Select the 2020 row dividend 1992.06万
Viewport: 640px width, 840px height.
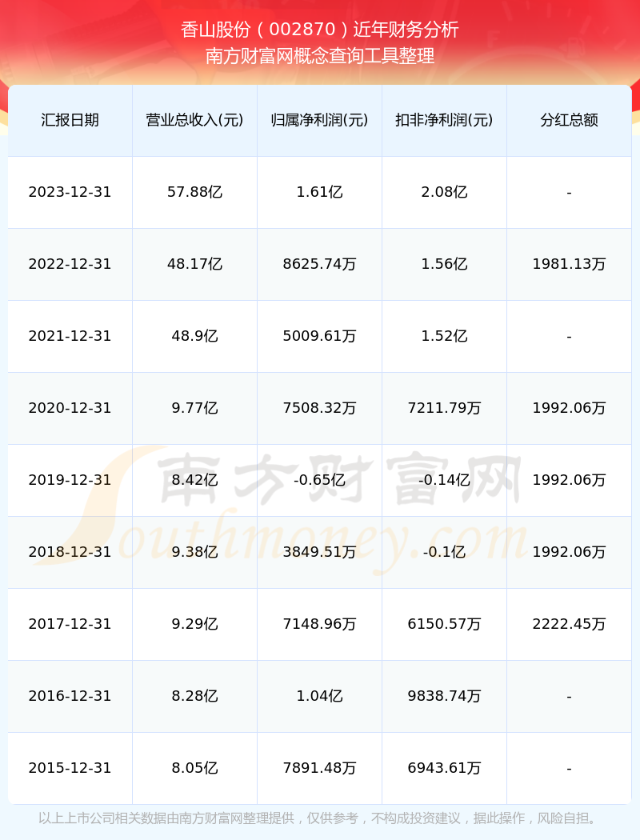[569, 408]
